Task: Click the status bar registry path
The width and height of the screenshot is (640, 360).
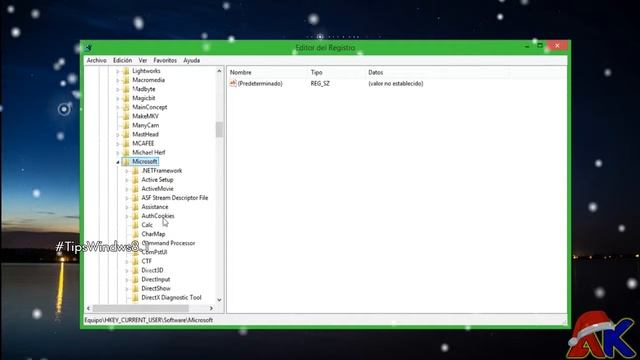Action: click(x=149, y=320)
